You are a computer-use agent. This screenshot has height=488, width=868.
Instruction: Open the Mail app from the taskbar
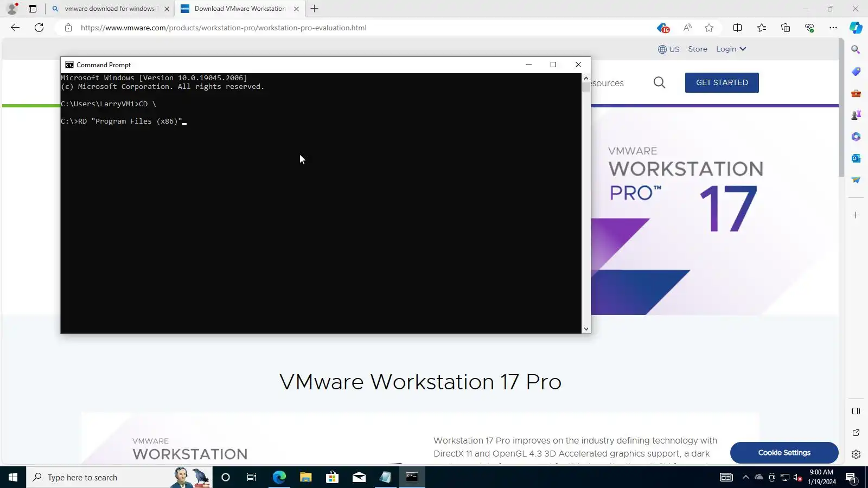coord(359,477)
